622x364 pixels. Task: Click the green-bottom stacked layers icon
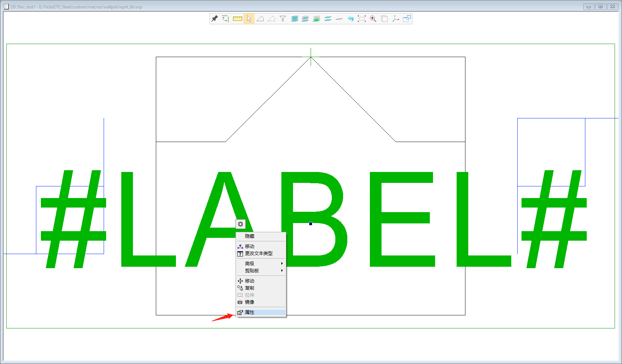317,19
